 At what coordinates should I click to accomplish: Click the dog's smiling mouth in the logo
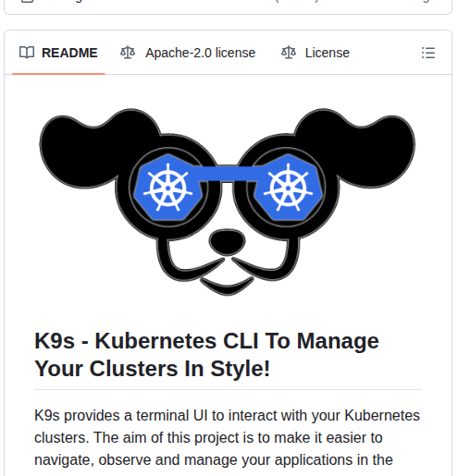[227, 286]
